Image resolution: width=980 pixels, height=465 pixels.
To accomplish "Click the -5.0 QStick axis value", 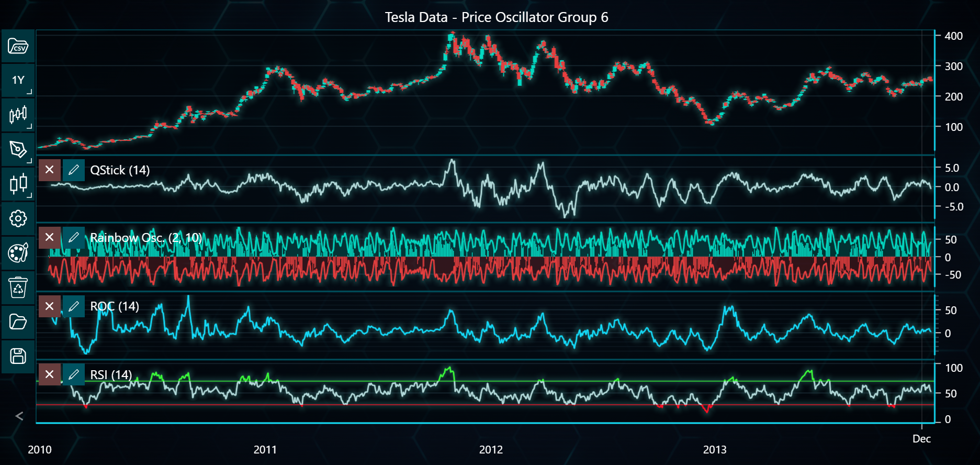I will coord(954,207).
